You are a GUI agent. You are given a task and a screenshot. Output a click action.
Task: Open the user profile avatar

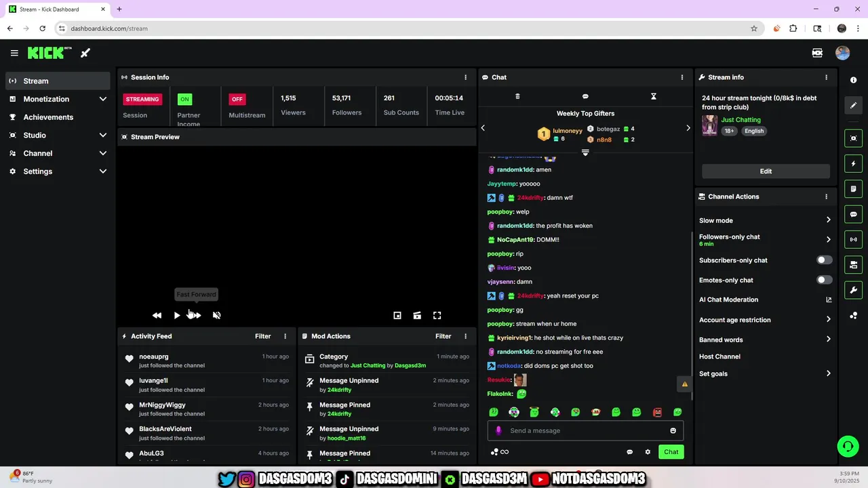click(842, 53)
